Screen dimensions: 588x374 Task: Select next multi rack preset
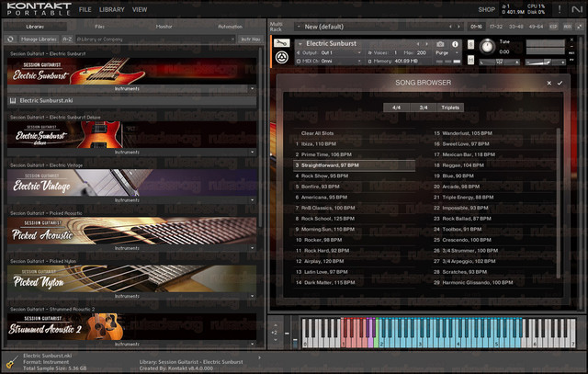coord(458,27)
